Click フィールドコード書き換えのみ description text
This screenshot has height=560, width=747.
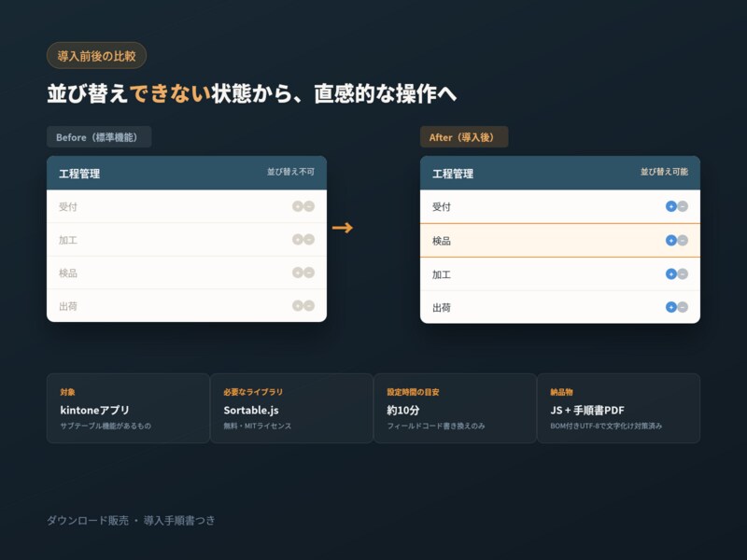pyautogui.click(x=436, y=426)
